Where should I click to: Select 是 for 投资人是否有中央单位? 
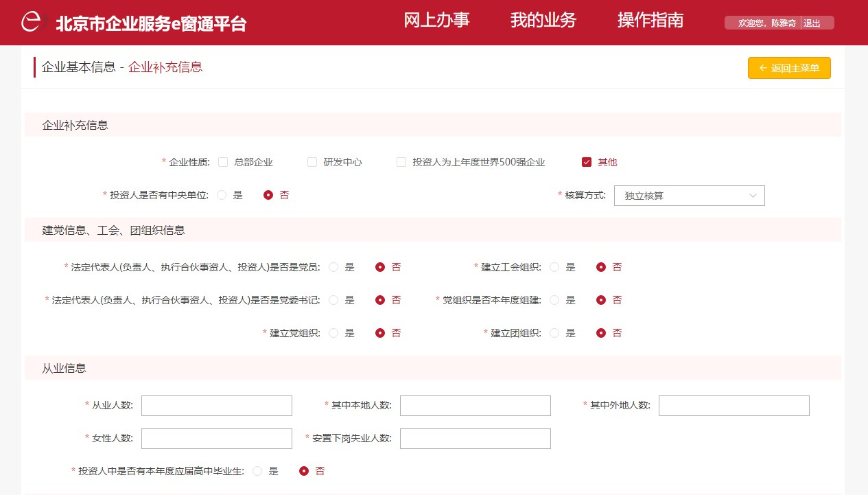[222, 195]
